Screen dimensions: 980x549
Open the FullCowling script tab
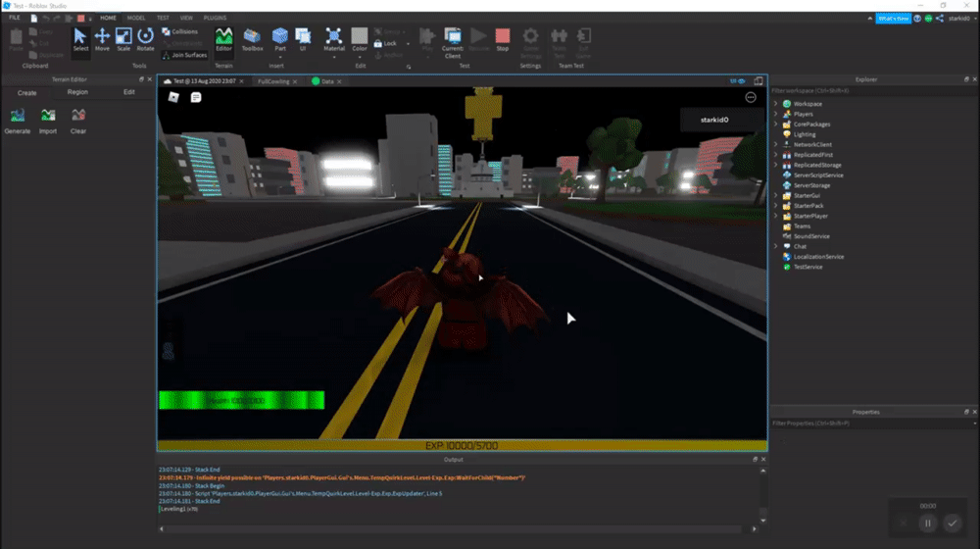pyautogui.click(x=273, y=81)
